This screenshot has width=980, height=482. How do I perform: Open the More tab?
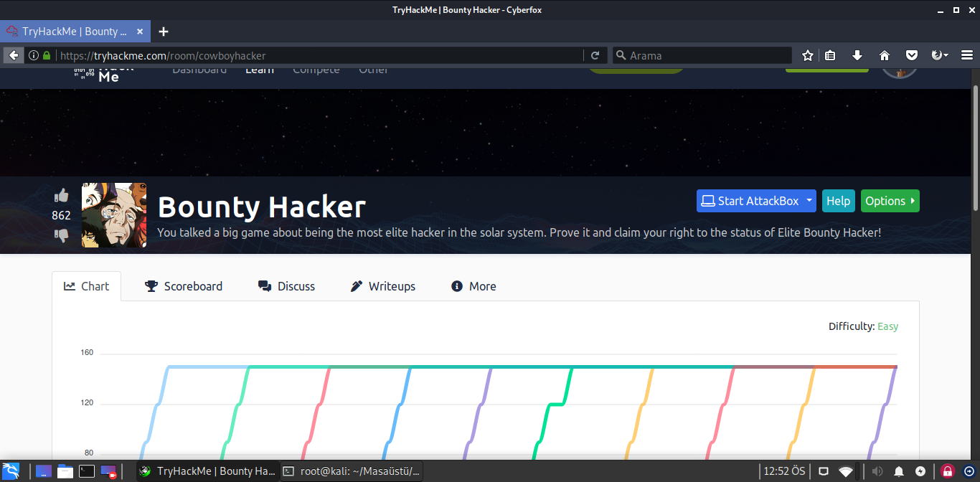pyautogui.click(x=473, y=286)
